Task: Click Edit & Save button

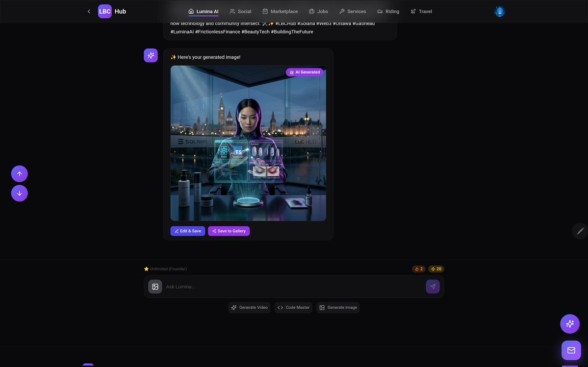Action: (x=188, y=231)
